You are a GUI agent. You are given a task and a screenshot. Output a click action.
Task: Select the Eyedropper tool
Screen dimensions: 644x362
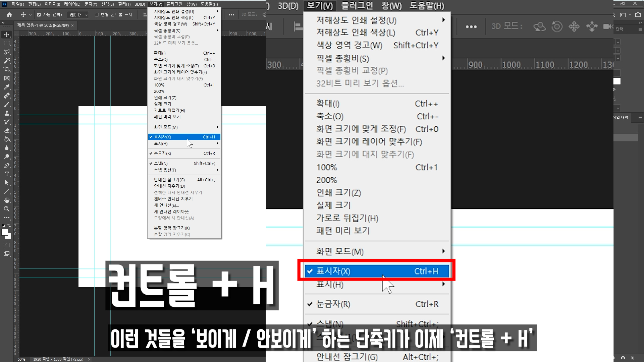click(x=7, y=87)
